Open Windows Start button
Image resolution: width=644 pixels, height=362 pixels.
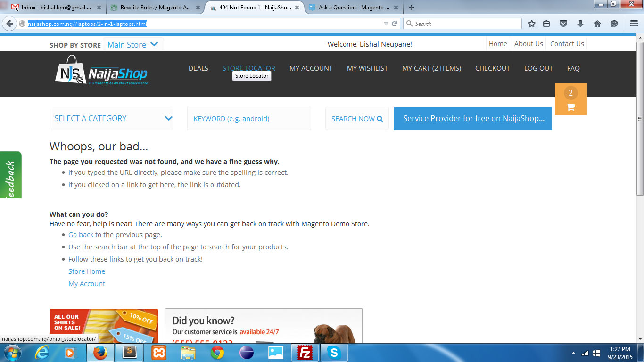(12, 353)
